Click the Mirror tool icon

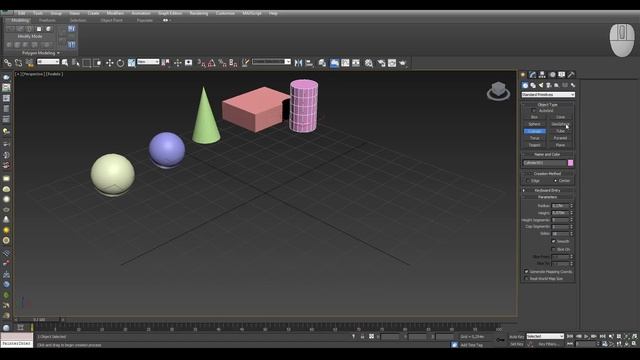point(298,62)
